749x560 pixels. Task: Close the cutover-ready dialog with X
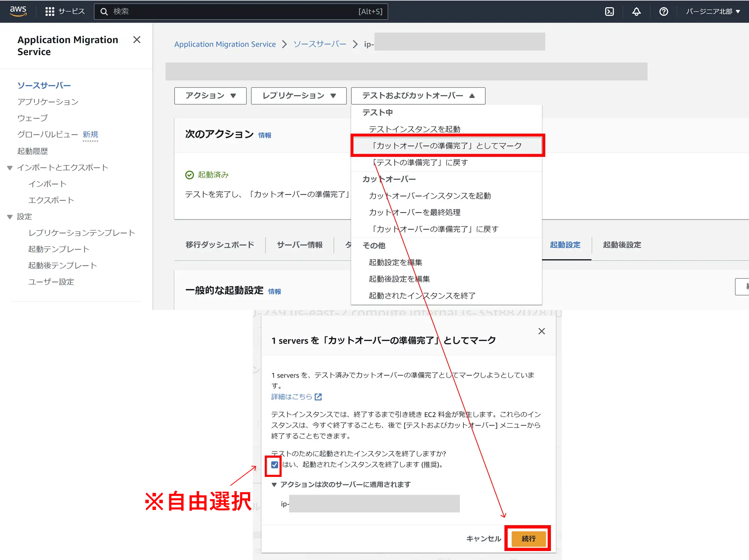(x=541, y=331)
